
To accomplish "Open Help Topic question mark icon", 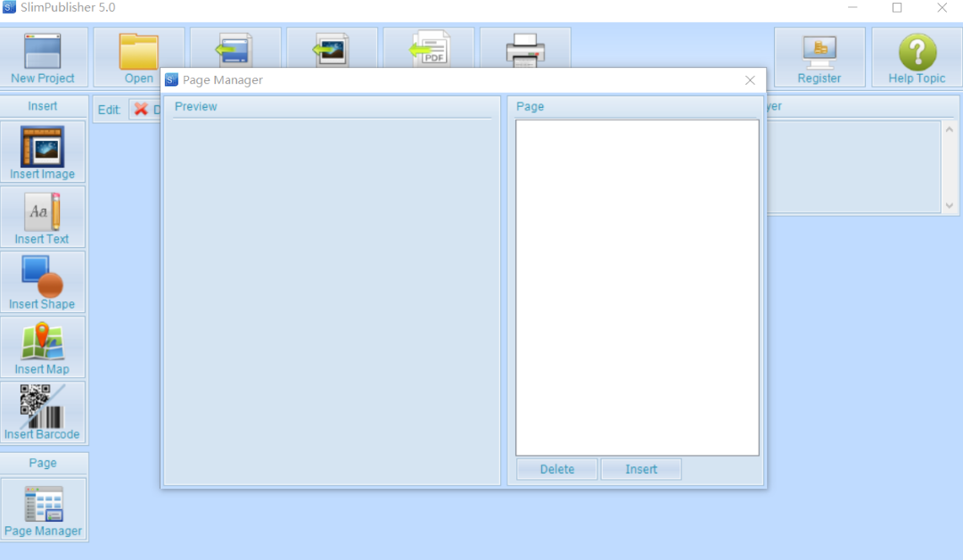I will pyautogui.click(x=917, y=57).
